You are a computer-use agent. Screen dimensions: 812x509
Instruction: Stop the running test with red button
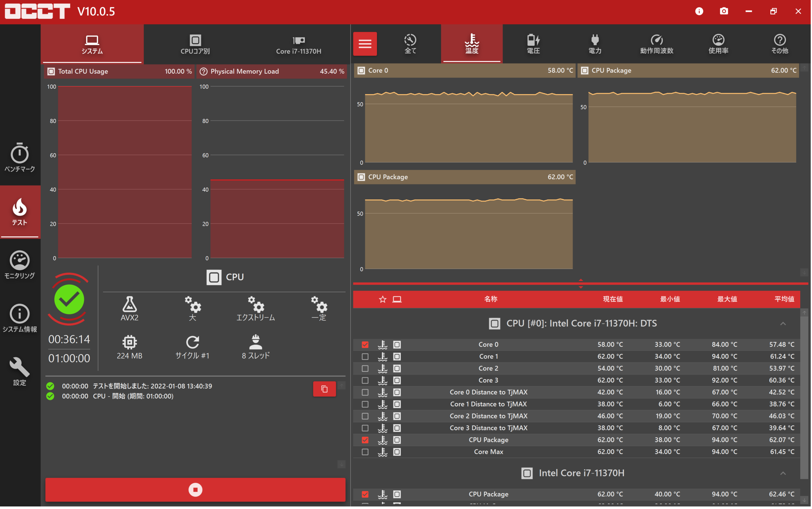pos(195,490)
